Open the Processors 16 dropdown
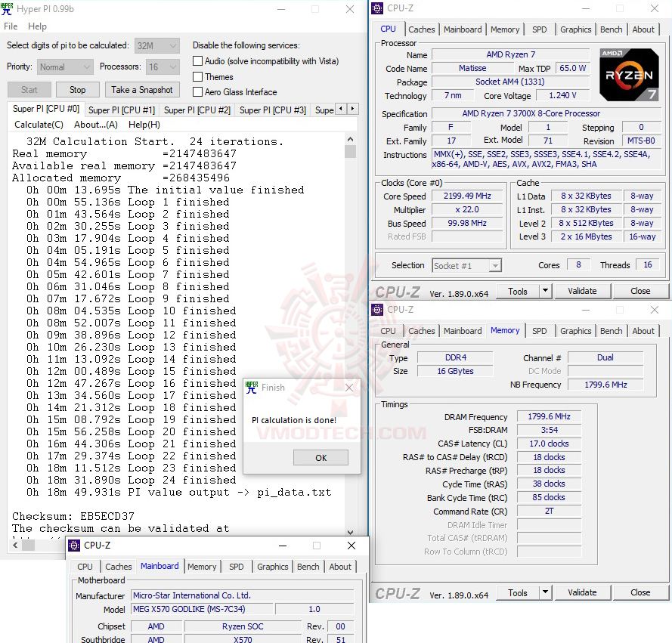Image resolution: width=672 pixels, height=643 pixels. tap(163, 66)
